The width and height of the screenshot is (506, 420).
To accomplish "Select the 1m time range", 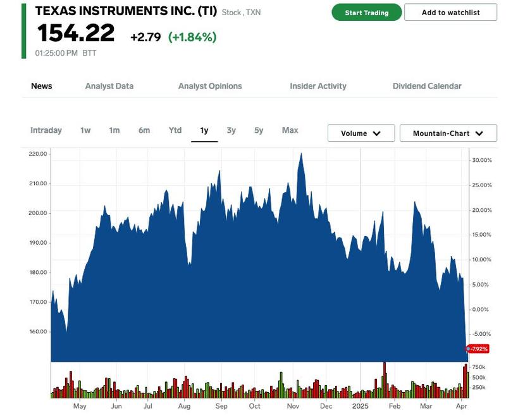I will click(114, 130).
